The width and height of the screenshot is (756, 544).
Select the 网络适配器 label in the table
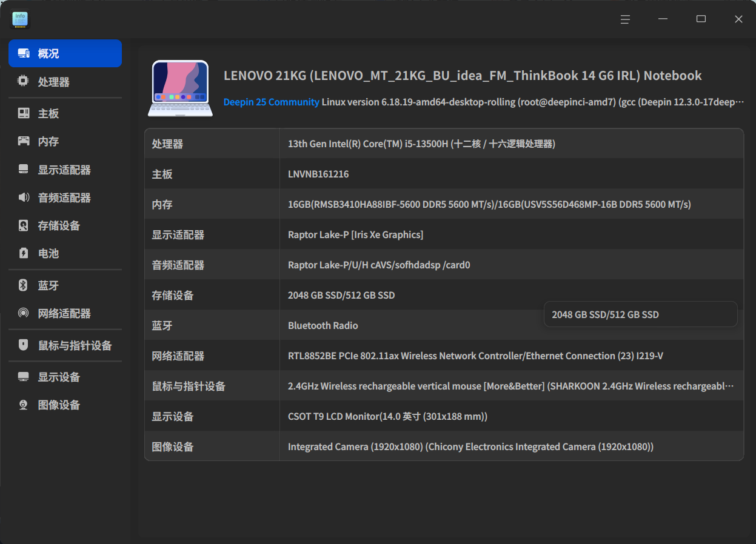tap(178, 356)
